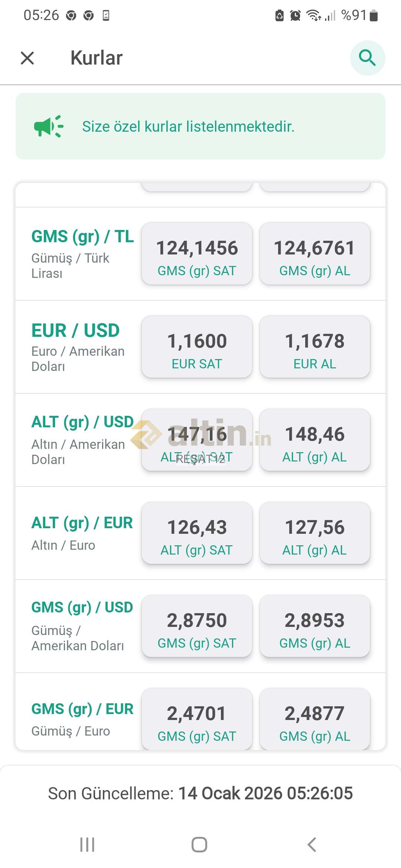Screen dimensions: 401x868
Task: Open Android recent apps button
Action: tap(87, 845)
